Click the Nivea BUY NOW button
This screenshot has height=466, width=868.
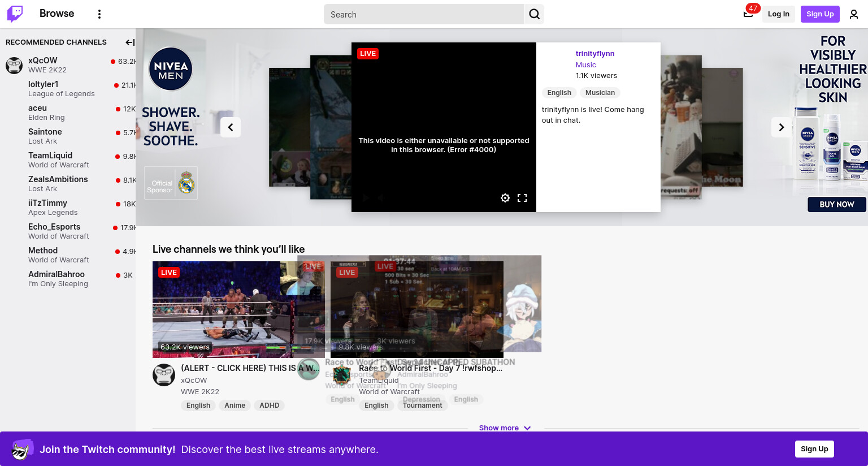coord(836,205)
